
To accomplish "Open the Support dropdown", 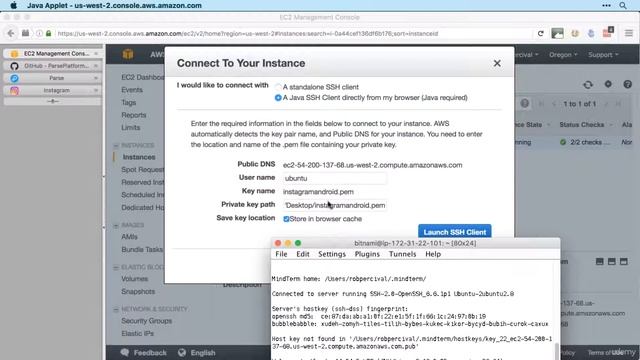I will click(x=603, y=55).
